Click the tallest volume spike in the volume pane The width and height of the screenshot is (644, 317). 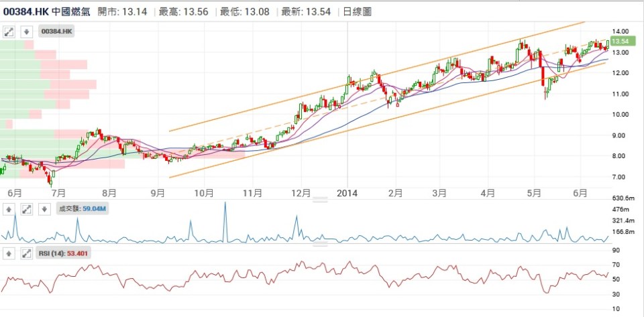[x=225, y=204]
